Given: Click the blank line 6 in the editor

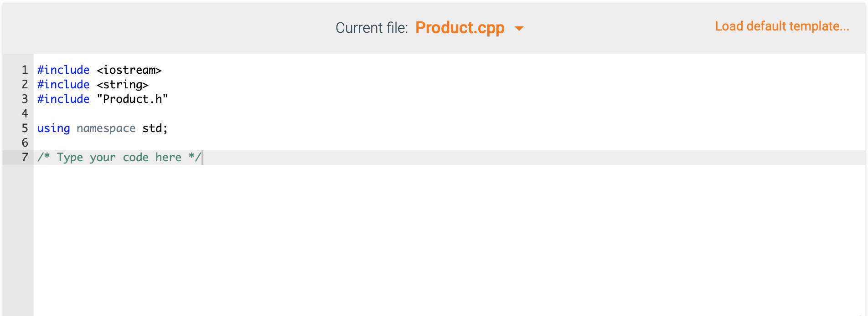Looking at the screenshot, I should [137, 143].
